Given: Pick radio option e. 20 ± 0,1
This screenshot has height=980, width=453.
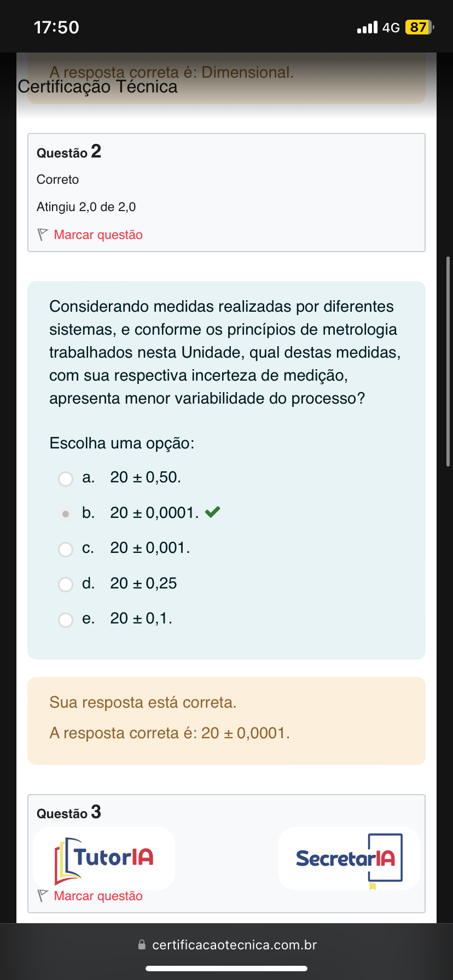Looking at the screenshot, I should [66, 620].
